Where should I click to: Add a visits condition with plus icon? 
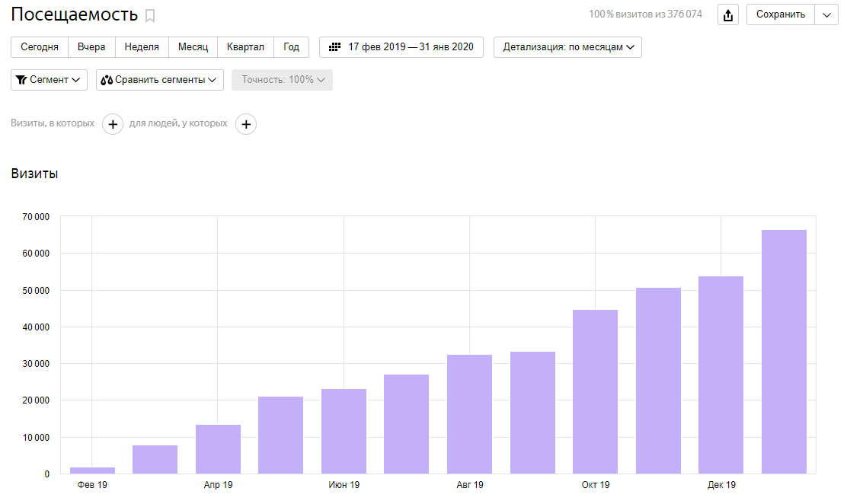(113, 124)
